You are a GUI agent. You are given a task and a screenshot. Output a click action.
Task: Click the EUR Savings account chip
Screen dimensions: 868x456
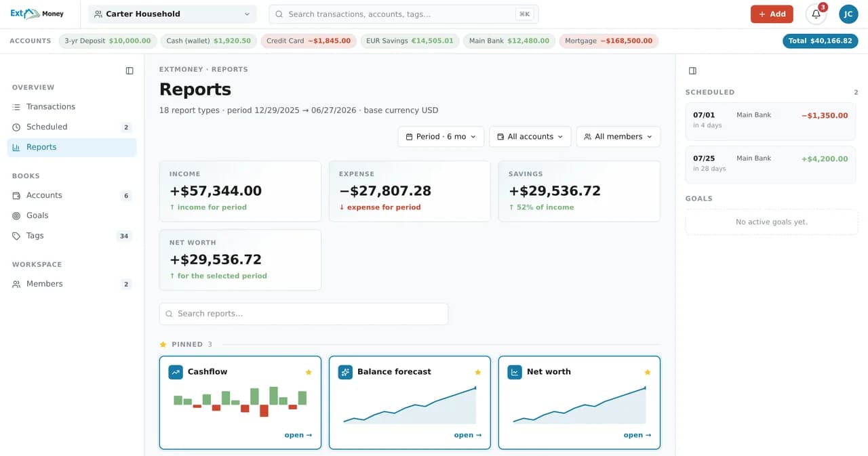pyautogui.click(x=410, y=41)
